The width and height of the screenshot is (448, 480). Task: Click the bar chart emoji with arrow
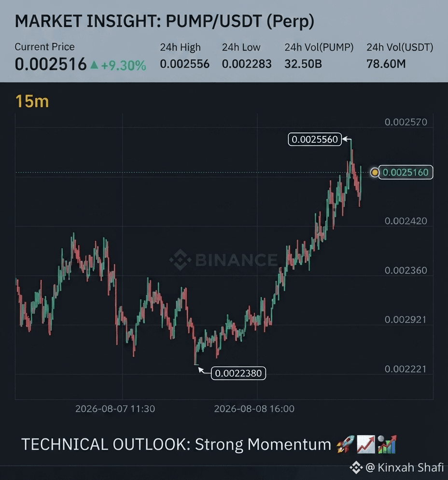[x=387, y=444]
